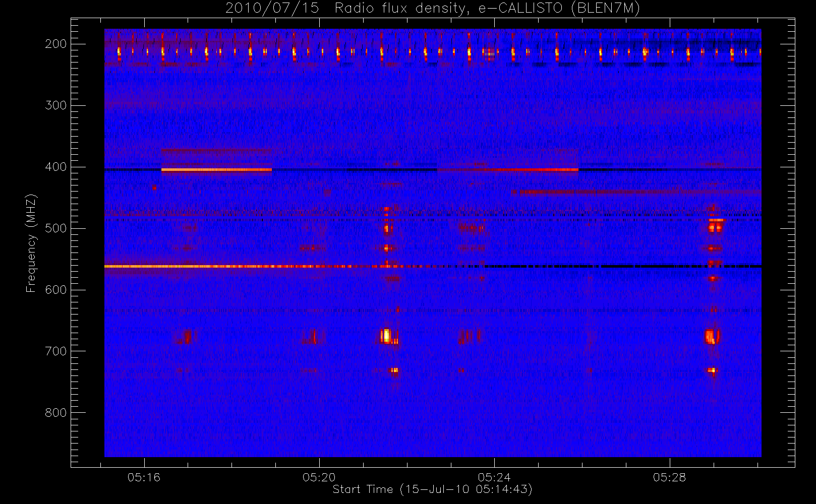
Task: Click the 05:16 time tick label
Action: [x=144, y=477]
